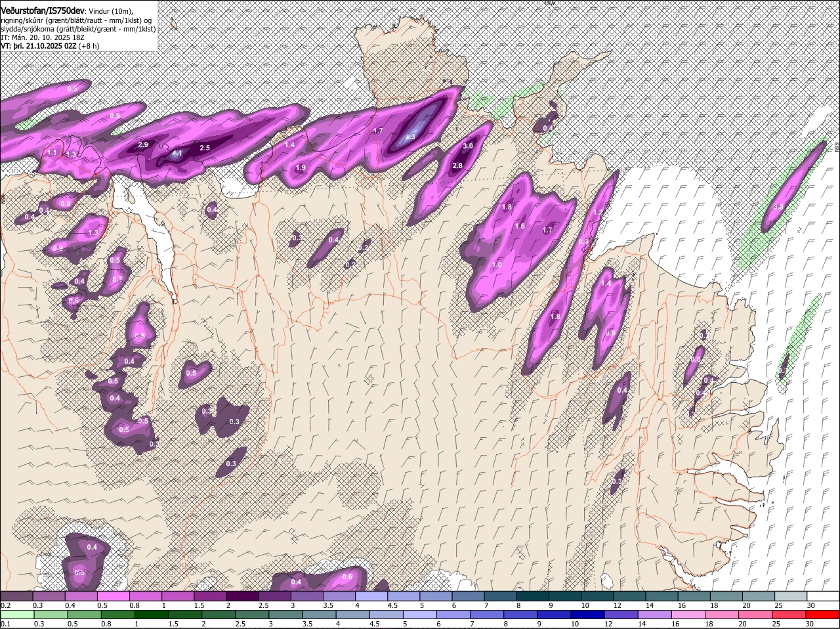Click the dark teal 8 upper legend swatch
840x629 pixels.
(532, 596)
